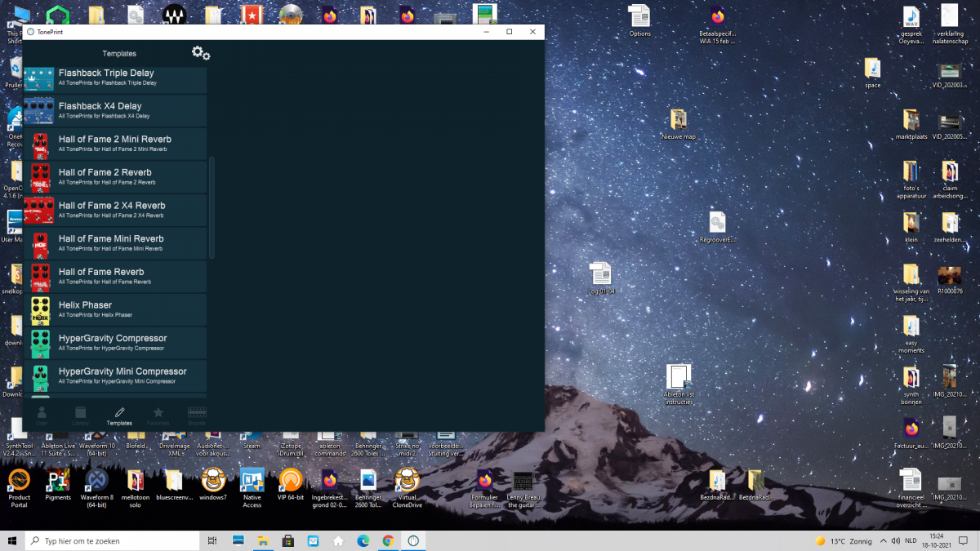This screenshot has width=980, height=551.
Task: Open Mail app from taskbar
Action: click(x=314, y=540)
